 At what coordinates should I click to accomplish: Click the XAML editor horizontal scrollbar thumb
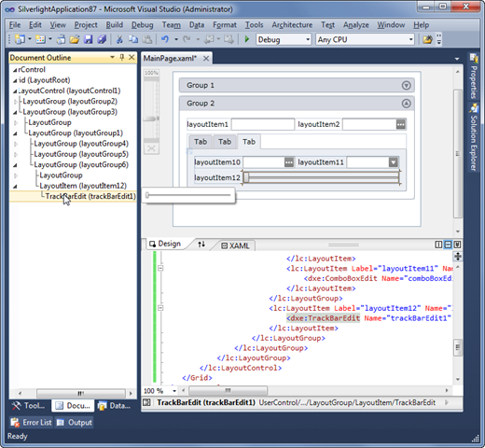point(228,390)
